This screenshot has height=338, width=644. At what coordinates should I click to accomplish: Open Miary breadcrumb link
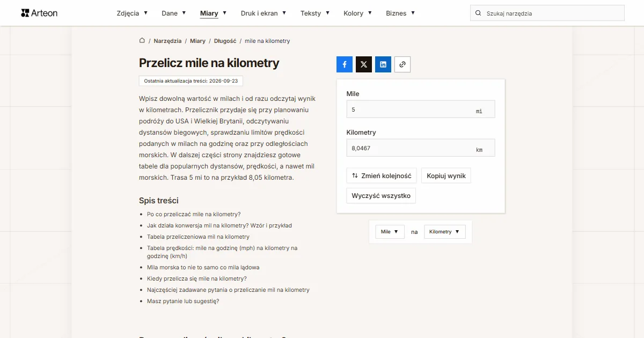tap(197, 41)
